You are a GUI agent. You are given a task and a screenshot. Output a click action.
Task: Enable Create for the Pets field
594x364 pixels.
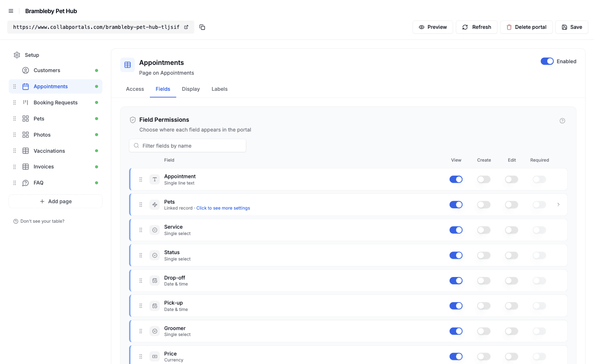pyautogui.click(x=484, y=204)
